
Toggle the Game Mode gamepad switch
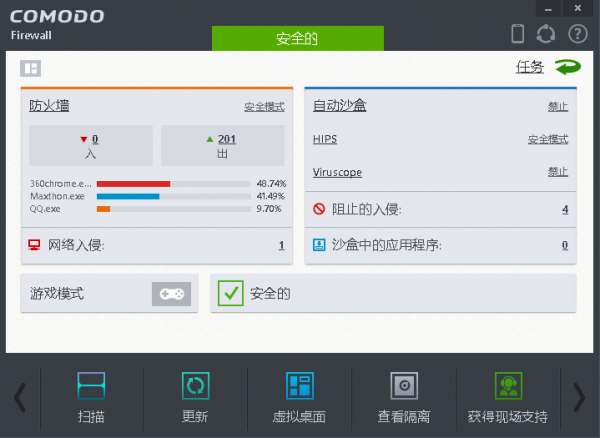click(x=171, y=294)
